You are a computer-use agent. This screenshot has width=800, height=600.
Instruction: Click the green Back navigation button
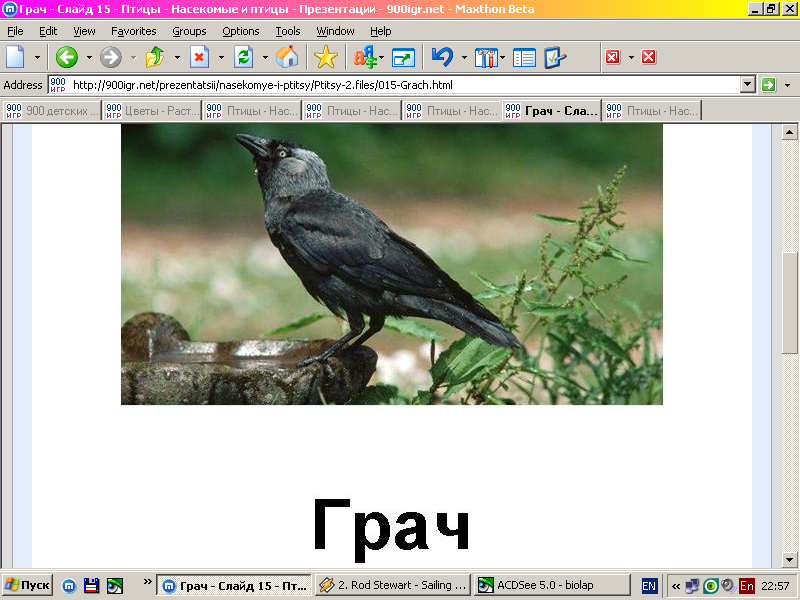click(x=67, y=57)
